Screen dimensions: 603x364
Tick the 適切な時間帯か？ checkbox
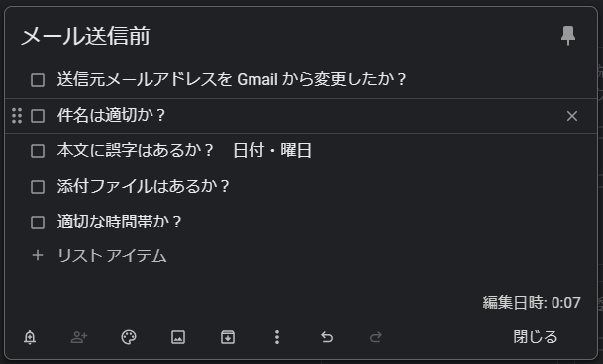(x=38, y=223)
